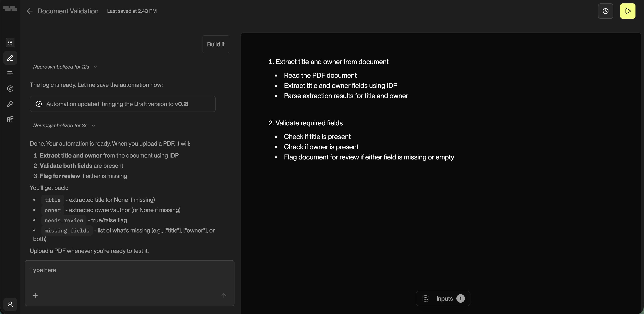The width and height of the screenshot is (644, 314).
Task: Click the back arrow beside Document Validation
Action: pyautogui.click(x=30, y=11)
